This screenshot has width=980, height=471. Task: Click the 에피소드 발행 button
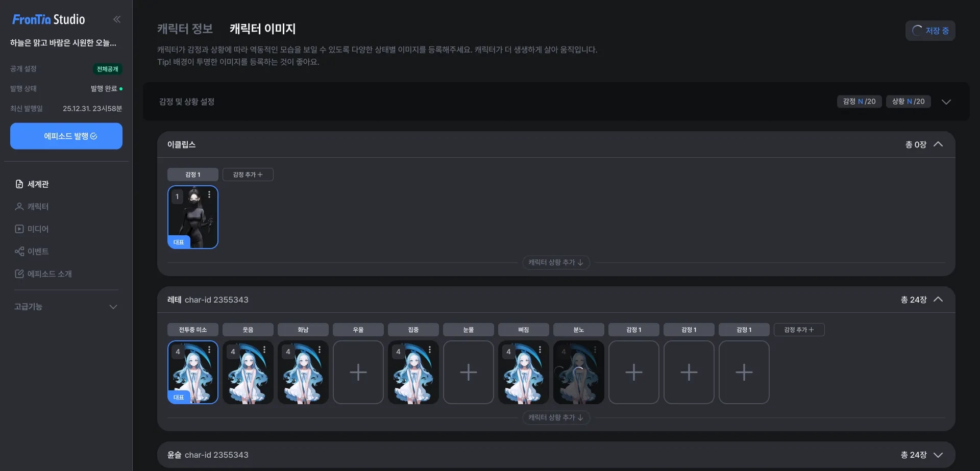point(66,136)
